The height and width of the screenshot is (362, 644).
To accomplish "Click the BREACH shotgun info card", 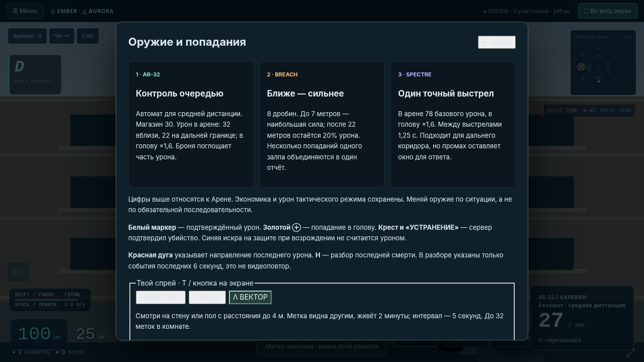I will [322, 124].
